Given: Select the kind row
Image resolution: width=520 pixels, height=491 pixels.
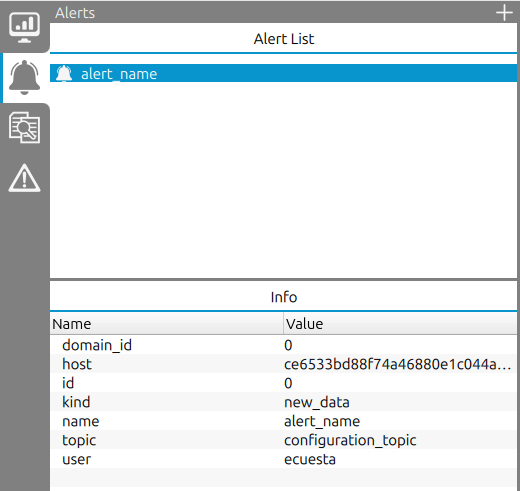Looking at the screenshot, I should [283, 402].
